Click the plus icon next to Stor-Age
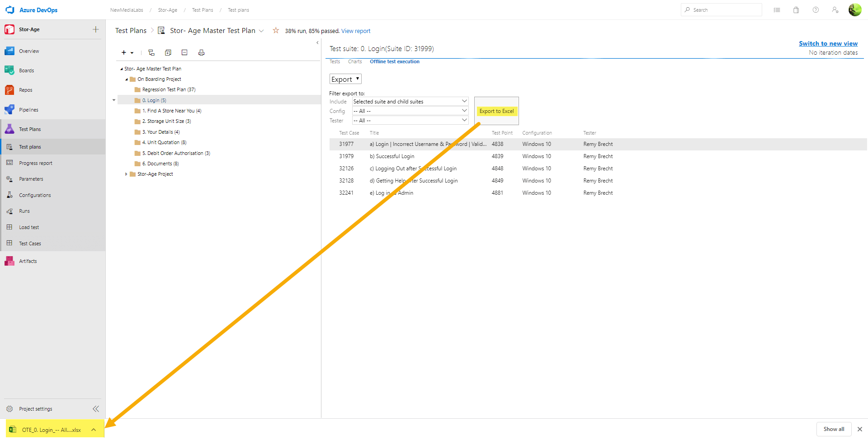The height and width of the screenshot is (440, 868). click(x=96, y=29)
